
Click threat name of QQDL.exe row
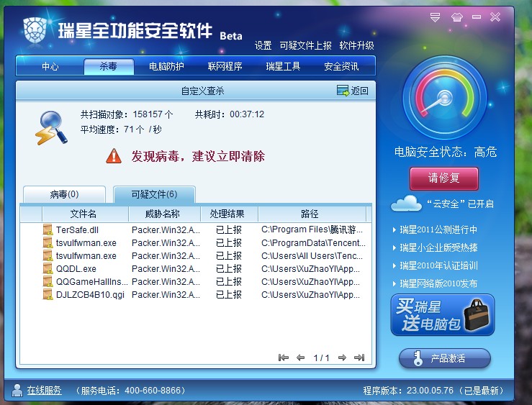point(166,269)
